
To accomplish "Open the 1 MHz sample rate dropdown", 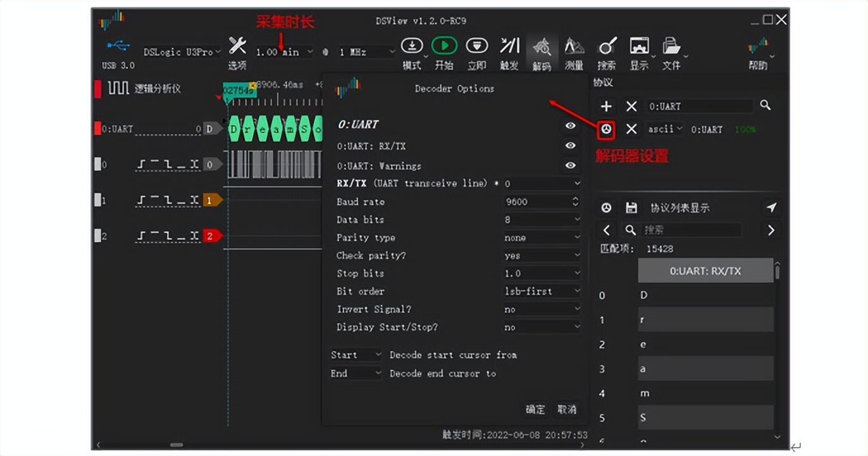I will click(366, 52).
